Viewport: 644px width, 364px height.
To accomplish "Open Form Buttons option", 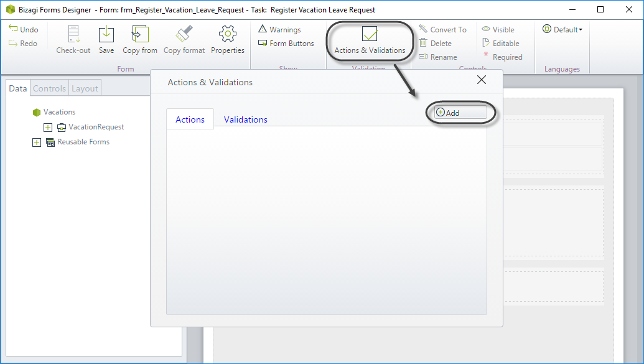I will click(286, 43).
